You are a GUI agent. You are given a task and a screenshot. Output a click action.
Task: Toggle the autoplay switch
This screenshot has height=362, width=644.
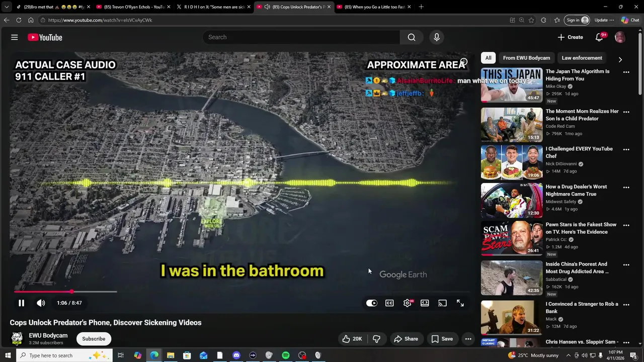click(x=372, y=303)
